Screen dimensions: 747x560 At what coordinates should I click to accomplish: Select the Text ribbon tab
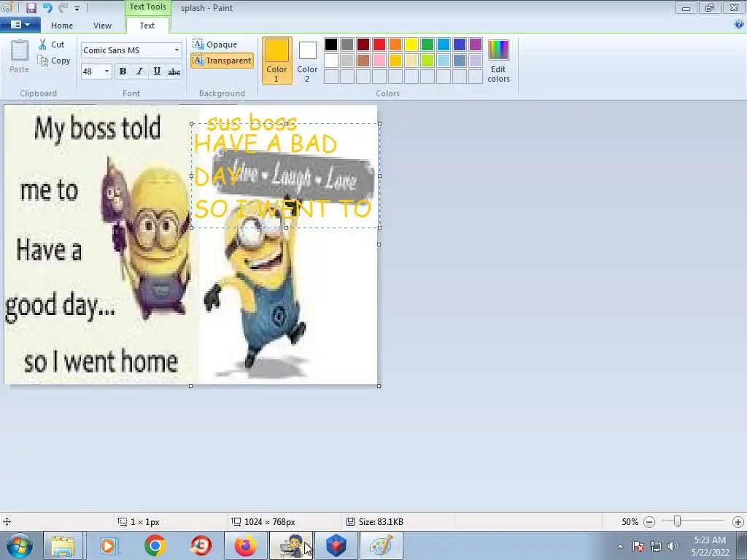coord(147,26)
